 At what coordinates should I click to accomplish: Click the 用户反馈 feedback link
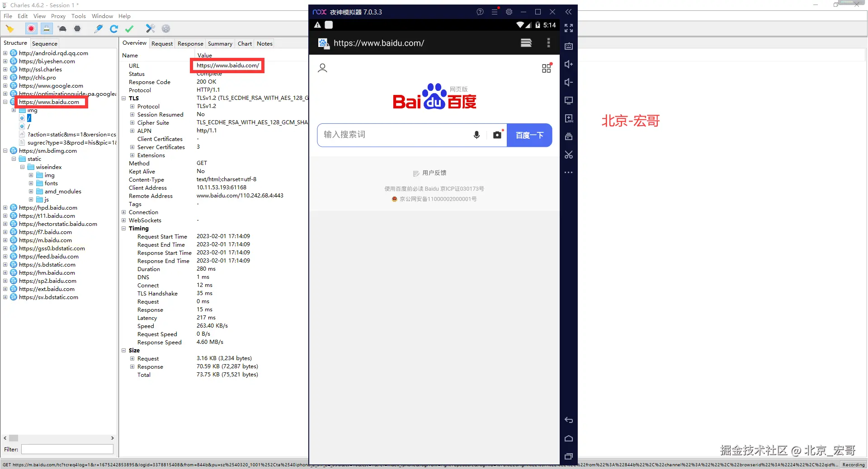(429, 173)
